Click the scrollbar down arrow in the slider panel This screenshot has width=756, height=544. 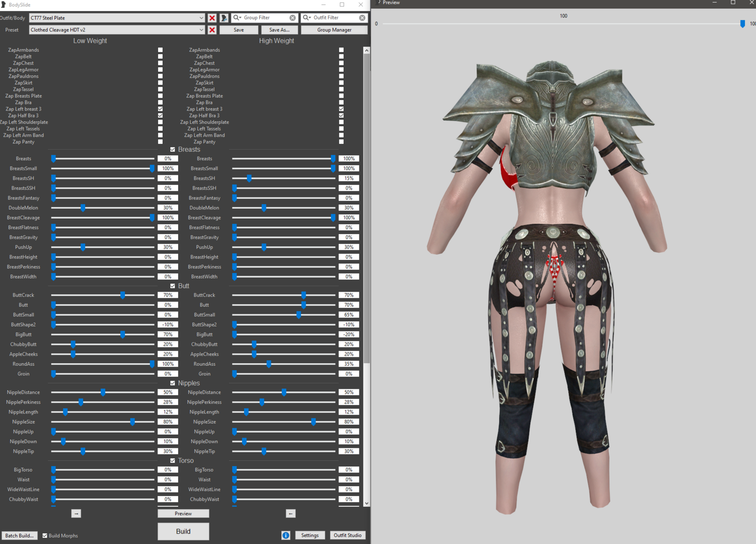pyautogui.click(x=366, y=503)
